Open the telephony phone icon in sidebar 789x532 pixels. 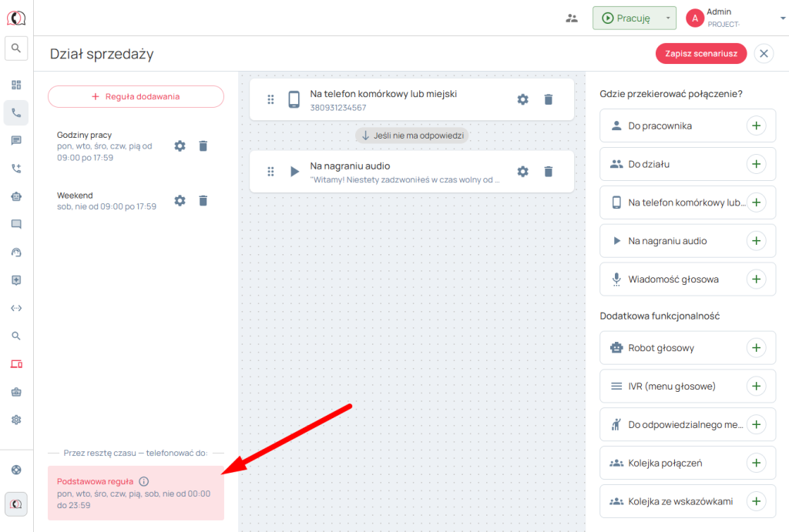coord(16,112)
